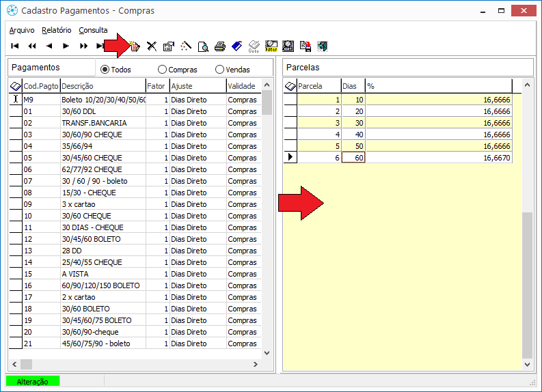
Task: Select the Dias cell with value 10
Action: pyautogui.click(x=353, y=100)
